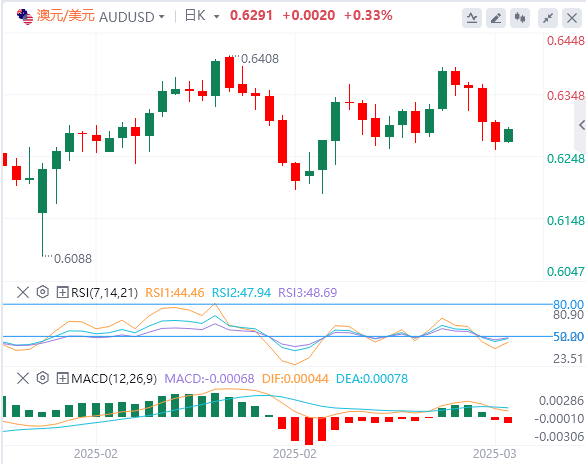The image size is (586, 464).
Task: Remove the MACD indicator with X
Action: (23, 378)
